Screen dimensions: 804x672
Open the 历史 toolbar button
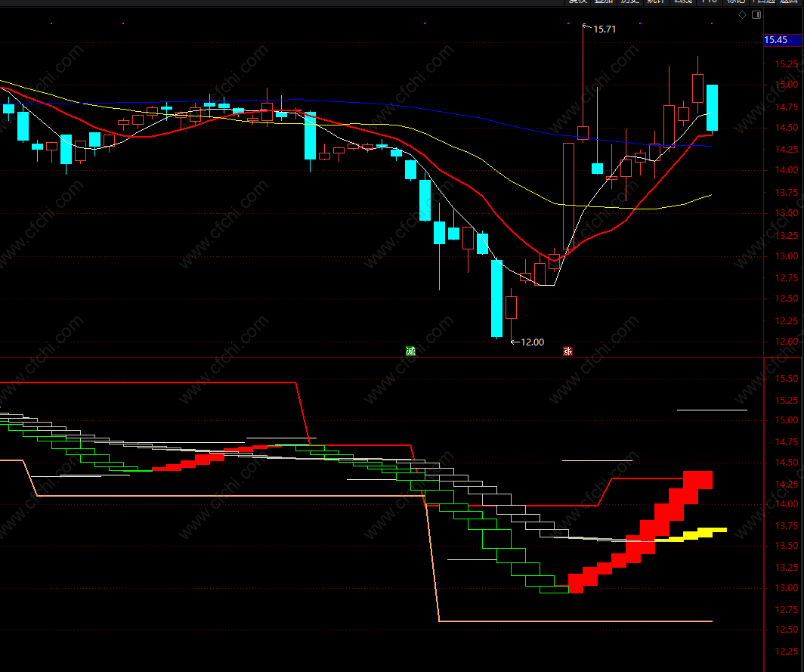629,2
